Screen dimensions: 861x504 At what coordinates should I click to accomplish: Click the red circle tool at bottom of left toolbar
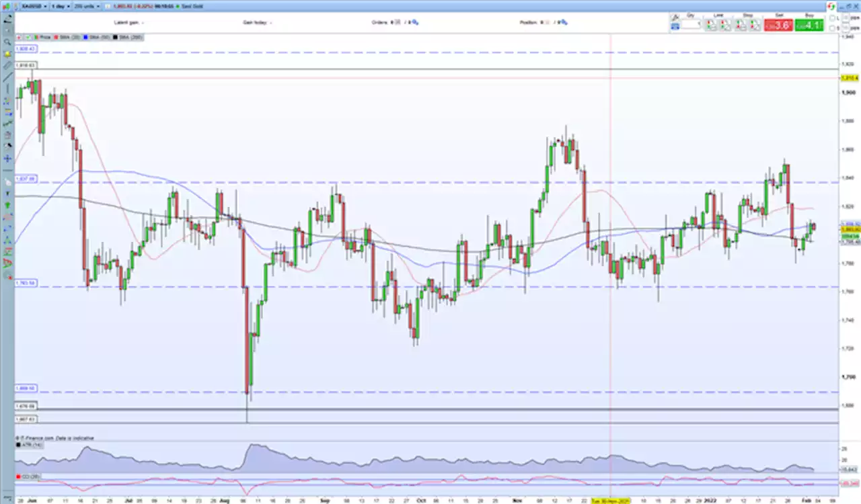pos(7,277)
